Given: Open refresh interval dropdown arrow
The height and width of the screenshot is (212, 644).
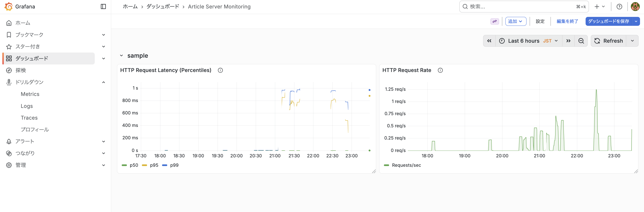Looking at the screenshot, I should (632, 41).
